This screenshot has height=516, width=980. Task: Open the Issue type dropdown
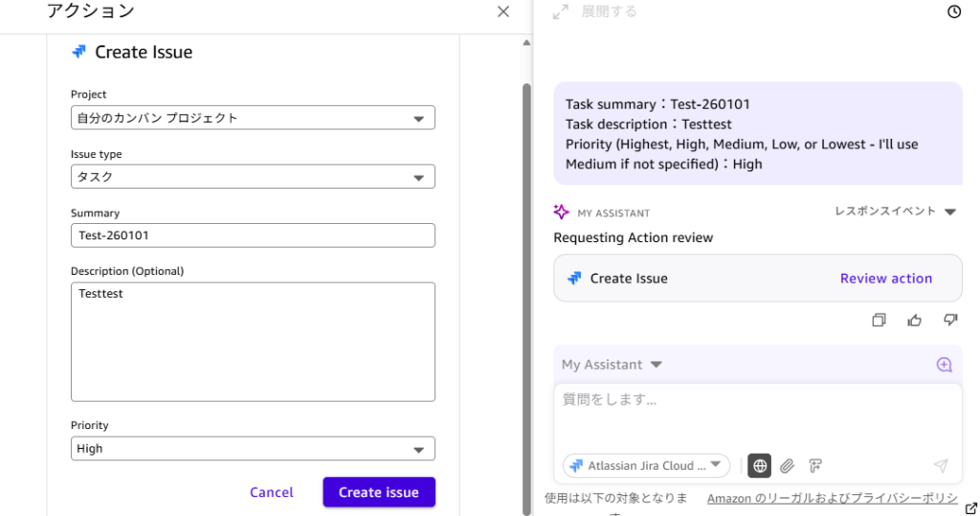(253, 177)
